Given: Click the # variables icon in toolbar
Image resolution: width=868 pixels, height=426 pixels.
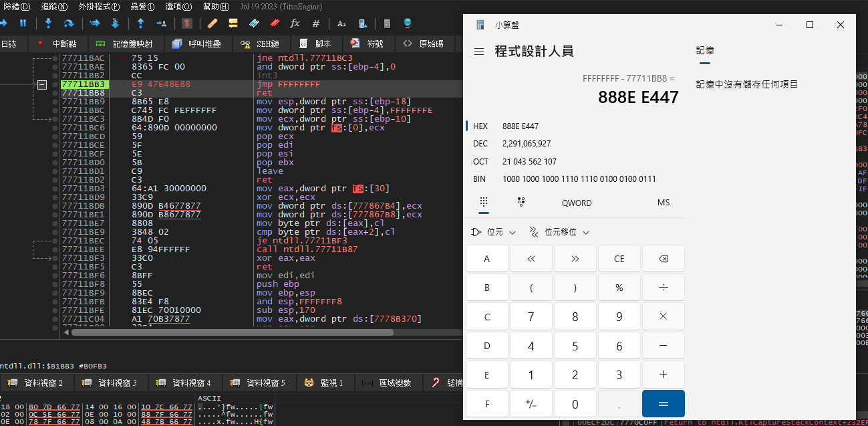Looking at the screenshot, I should (315, 23).
